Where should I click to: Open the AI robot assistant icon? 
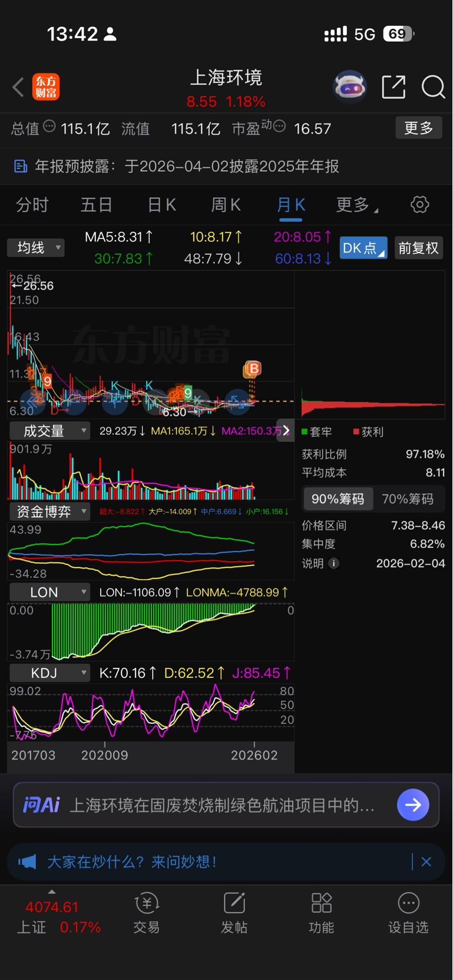(350, 87)
